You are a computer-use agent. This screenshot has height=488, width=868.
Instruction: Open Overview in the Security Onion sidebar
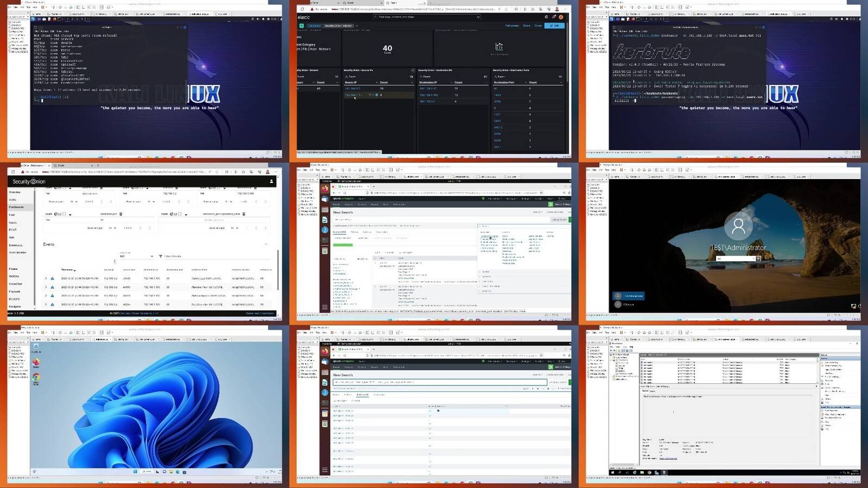click(x=15, y=192)
